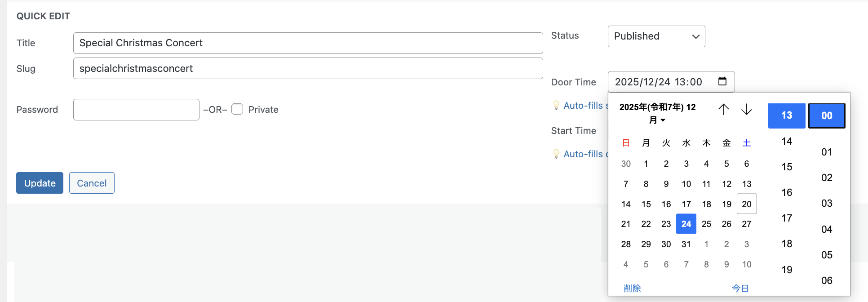Click the lightbulb icon under Door Time
Image resolution: width=868 pixels, height=302 pixels.
(x=556, y=106)
